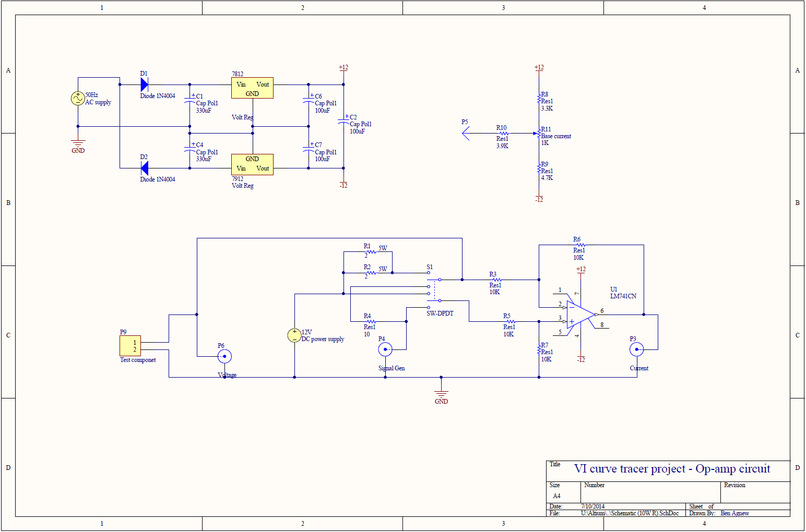This screenshot has width=806, height=532.
Task: Click the R7 10K resistor symbol
Action: (x=539, y=349)
